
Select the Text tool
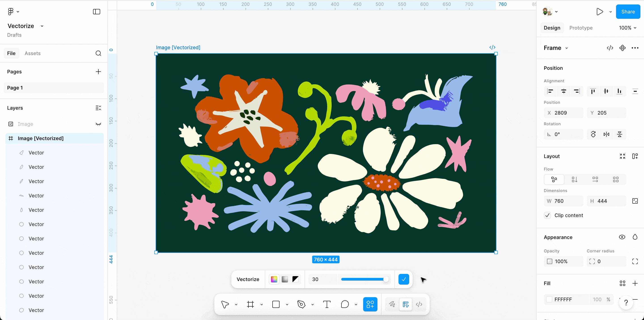[327, 304]
